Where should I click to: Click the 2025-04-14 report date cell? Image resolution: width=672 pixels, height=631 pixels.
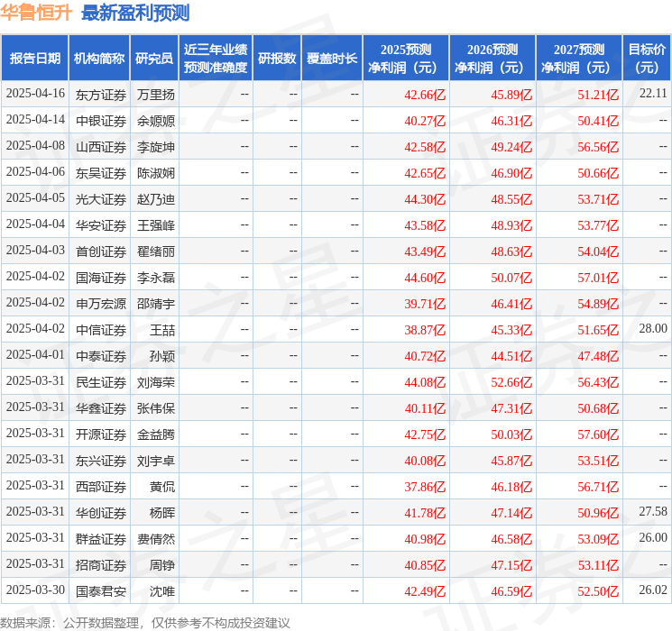pos(35,120)
